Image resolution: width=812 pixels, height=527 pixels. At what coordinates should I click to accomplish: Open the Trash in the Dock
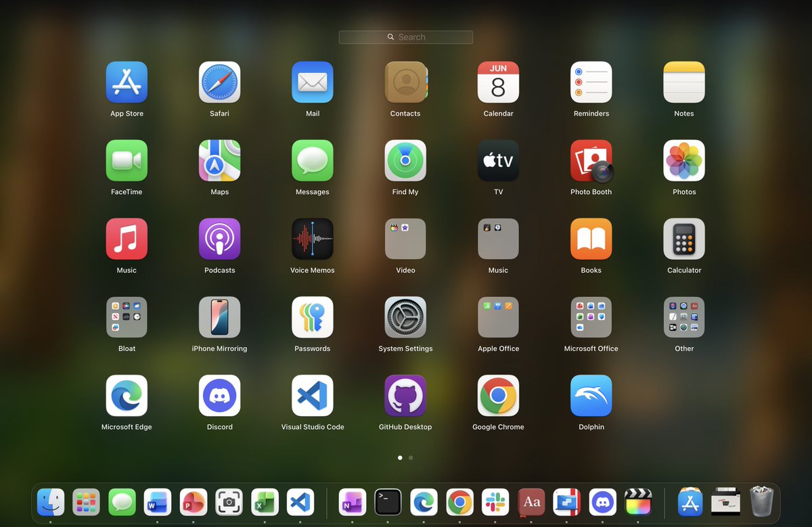click(x=761, y=502)
